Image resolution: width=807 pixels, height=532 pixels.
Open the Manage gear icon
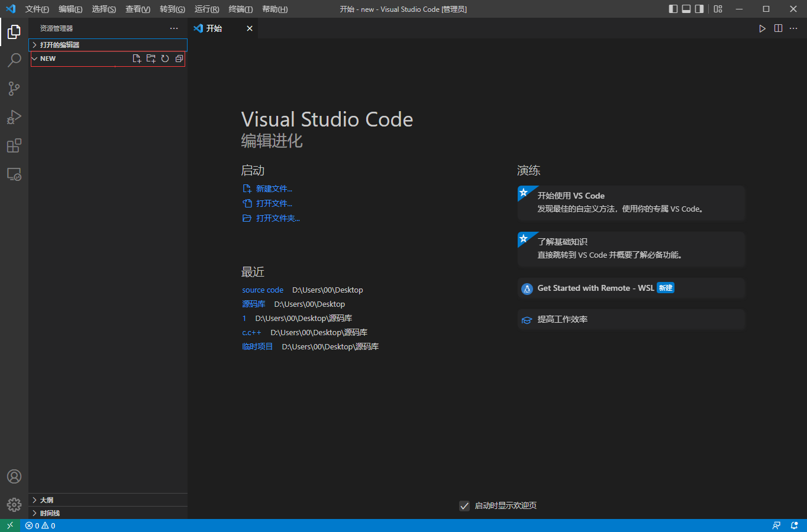pos(14,505)
